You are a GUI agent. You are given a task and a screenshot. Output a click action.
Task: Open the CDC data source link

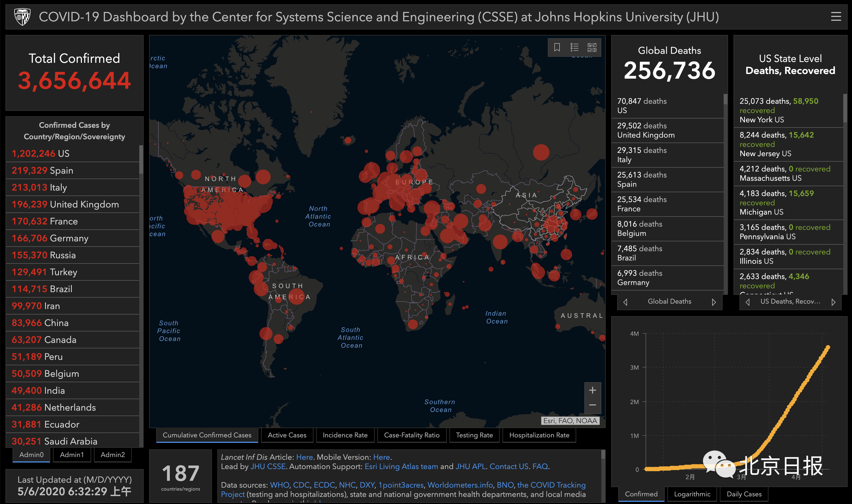coord(301,485)
